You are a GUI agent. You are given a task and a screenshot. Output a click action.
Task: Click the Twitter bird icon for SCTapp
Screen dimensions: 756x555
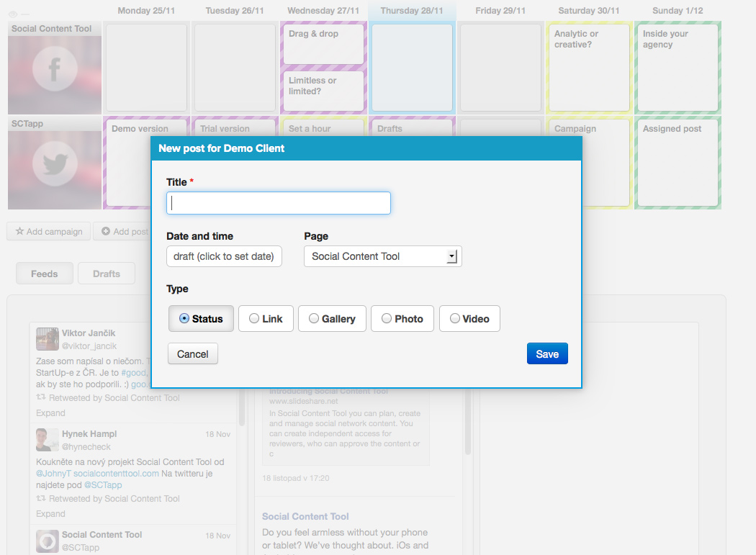[54, 165]
